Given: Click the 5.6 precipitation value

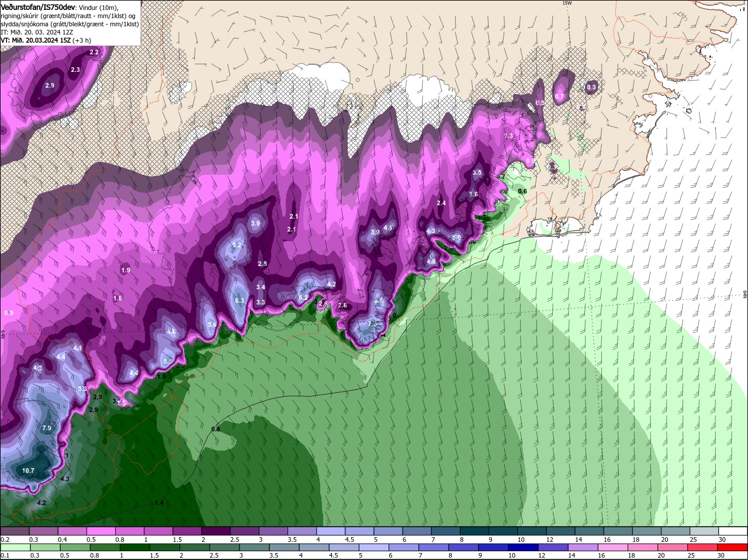Looking at the screenshot, I should [212, 324].
